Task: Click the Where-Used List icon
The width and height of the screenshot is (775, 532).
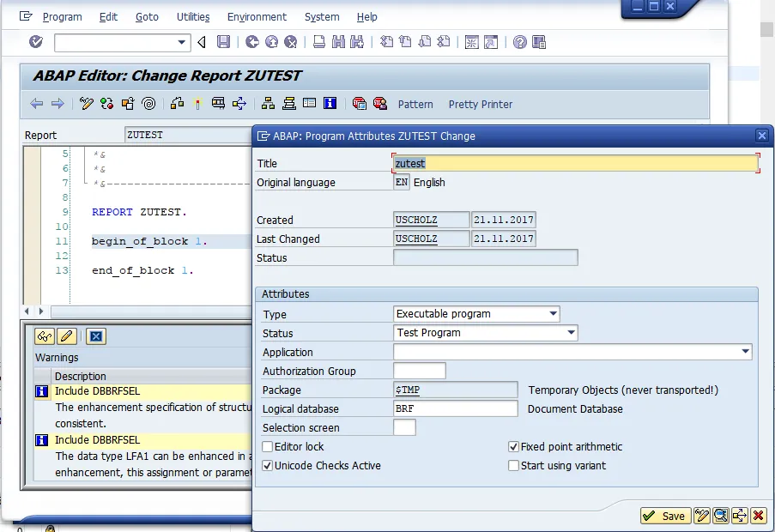Action: (x=239, y=103)
